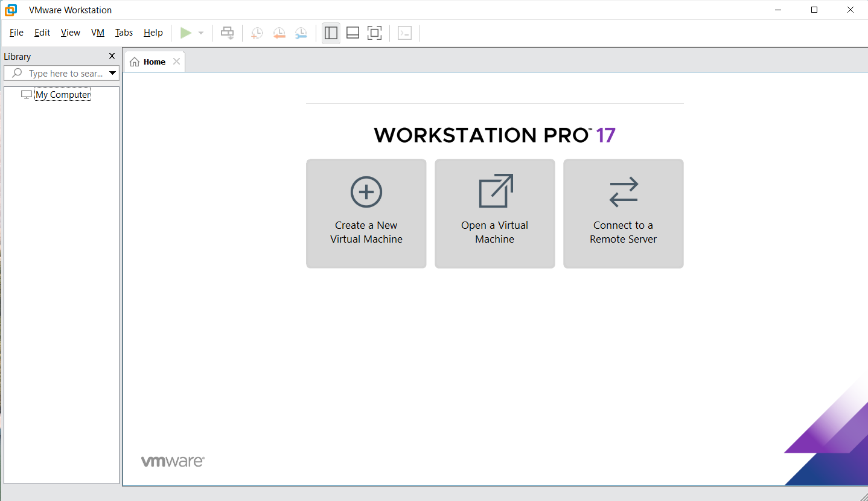Viewport: 868px width, 501px height.
Task: Expand the library search dropdown arrow
Action: coord(112,74)
